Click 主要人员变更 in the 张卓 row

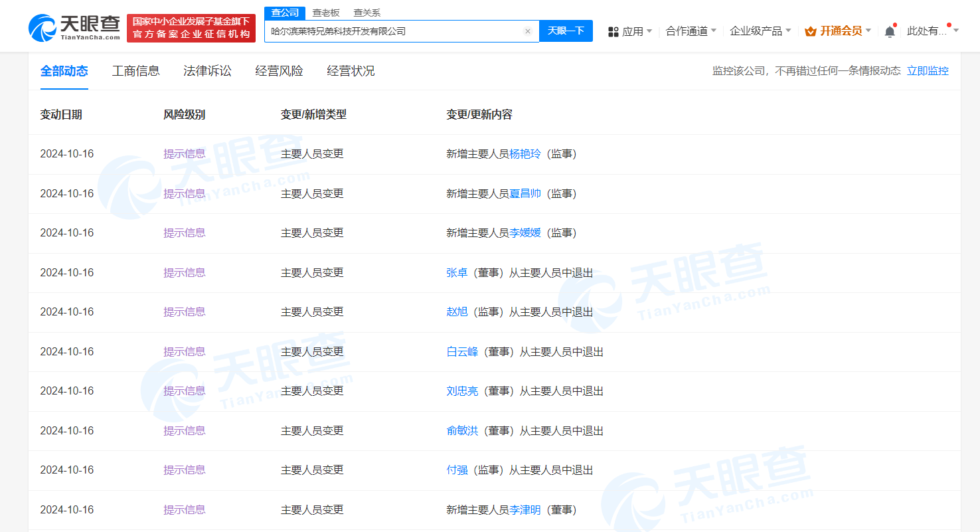(312, 273)
